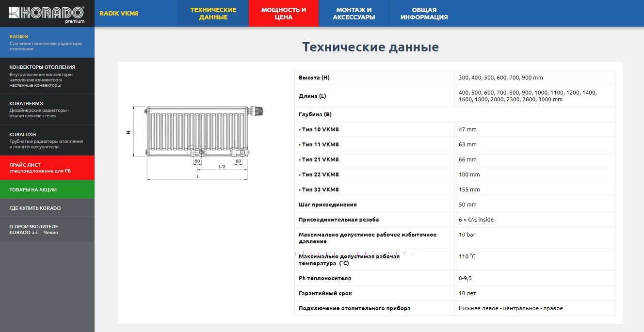644x332 pixels.
Task: Click the 100 mm depth value
Action: pyautogui.click(x=469, y=174)
